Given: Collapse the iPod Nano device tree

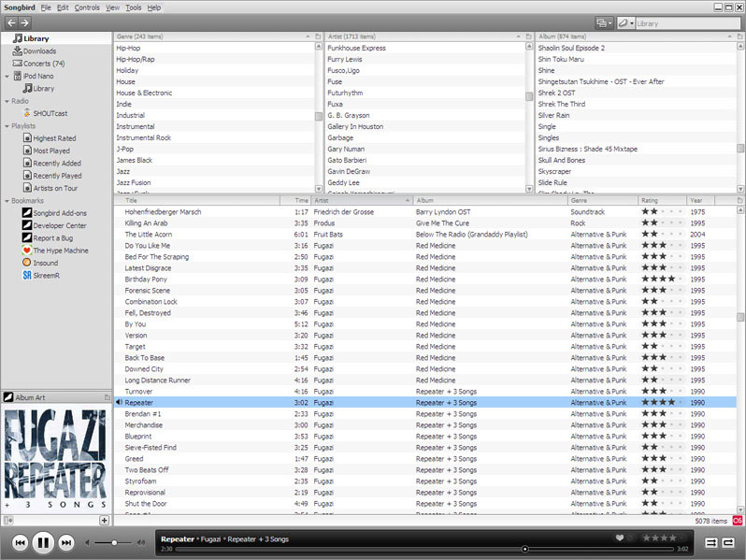Looking at the screenshot, I should coord(7,77).
